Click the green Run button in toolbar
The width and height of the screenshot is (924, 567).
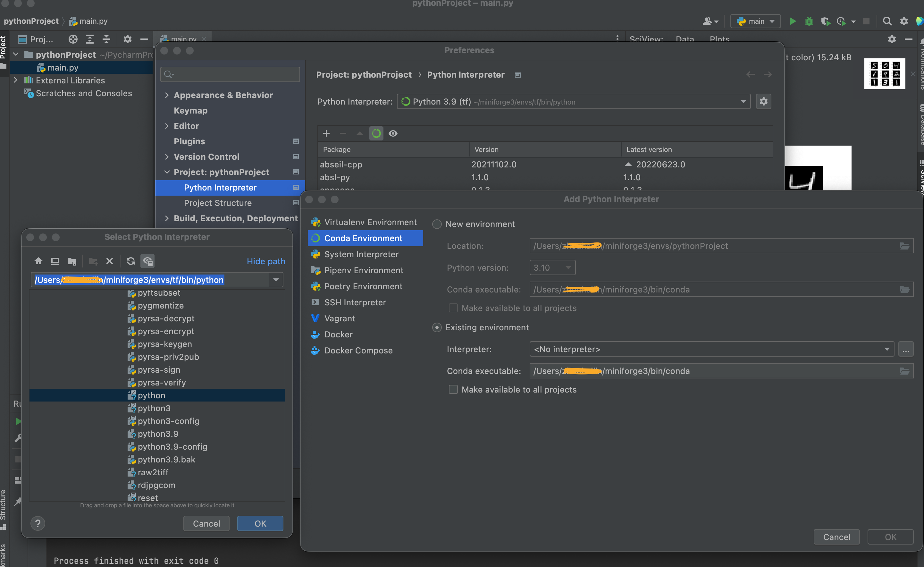792,21
